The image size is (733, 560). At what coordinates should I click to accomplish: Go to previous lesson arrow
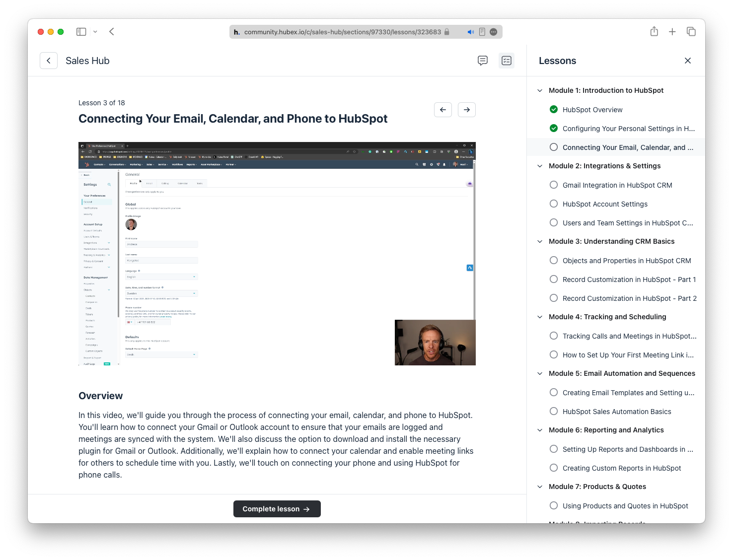(x=443, y=110)
